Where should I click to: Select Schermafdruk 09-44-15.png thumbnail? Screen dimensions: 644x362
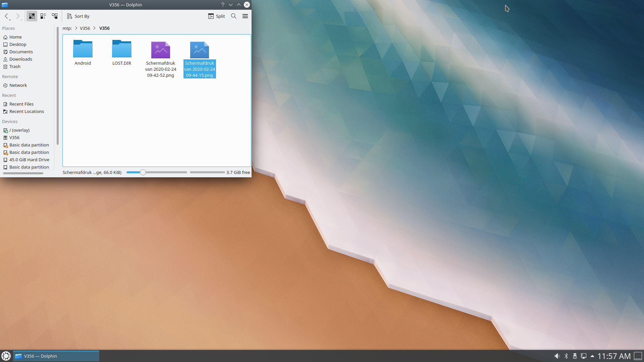click(x=200, y=50)
